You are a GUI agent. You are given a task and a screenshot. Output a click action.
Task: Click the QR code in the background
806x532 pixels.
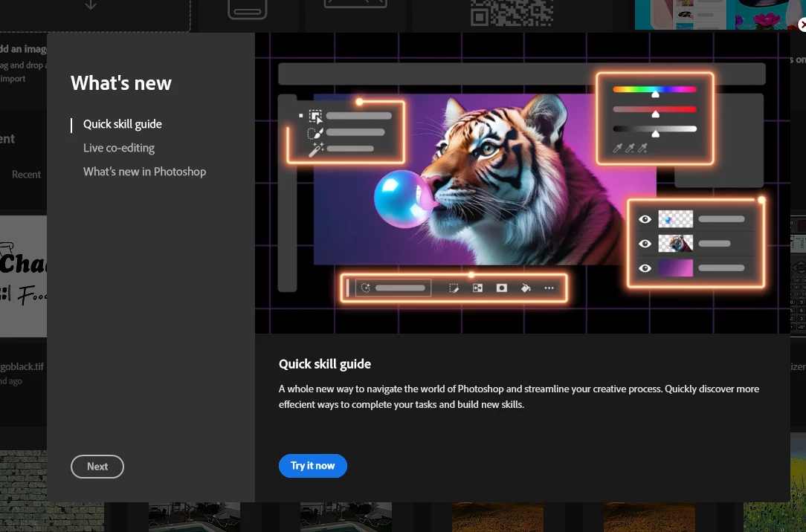click(512, 13)
